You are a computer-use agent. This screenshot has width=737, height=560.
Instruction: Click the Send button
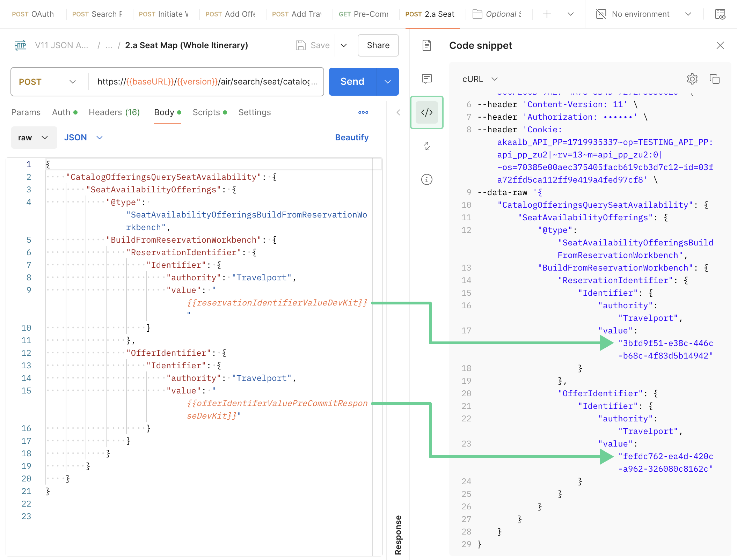[x=352, y=82]
